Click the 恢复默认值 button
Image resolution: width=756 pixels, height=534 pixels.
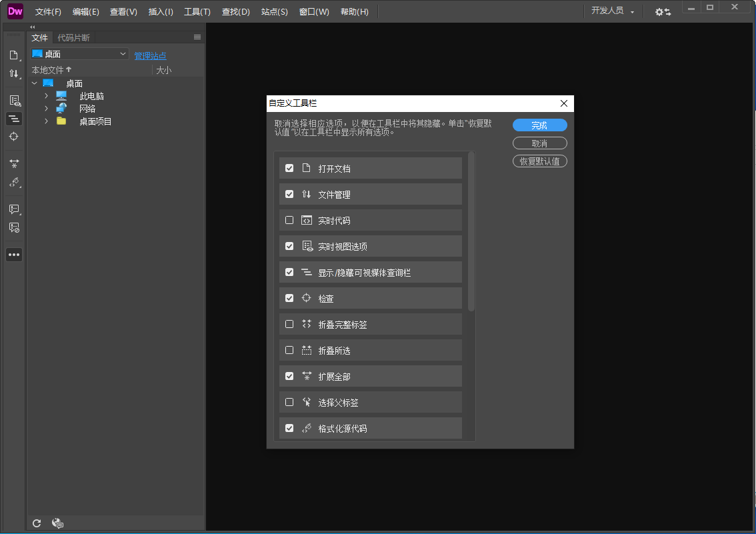pos(539,161)
